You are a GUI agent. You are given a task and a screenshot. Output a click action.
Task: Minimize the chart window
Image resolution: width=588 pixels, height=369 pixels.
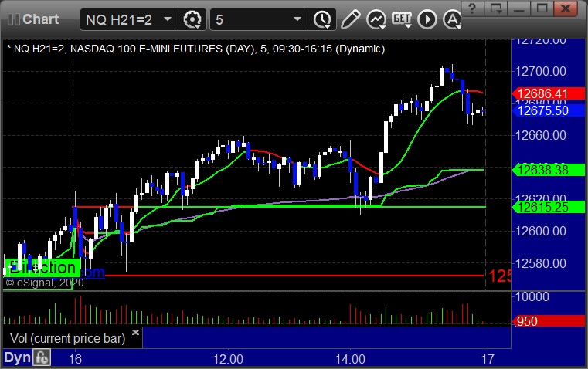click(x=519, y=8)
